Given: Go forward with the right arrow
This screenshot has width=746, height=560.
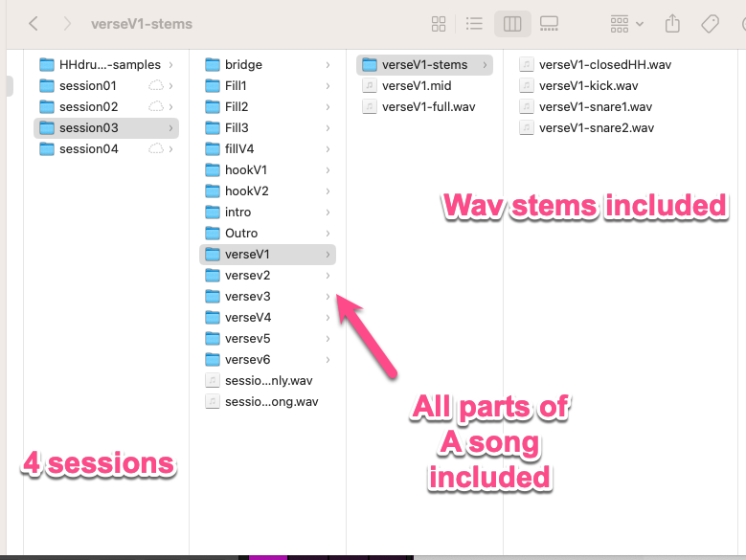Looking at the screenshot, I should [x=66, y=24].
